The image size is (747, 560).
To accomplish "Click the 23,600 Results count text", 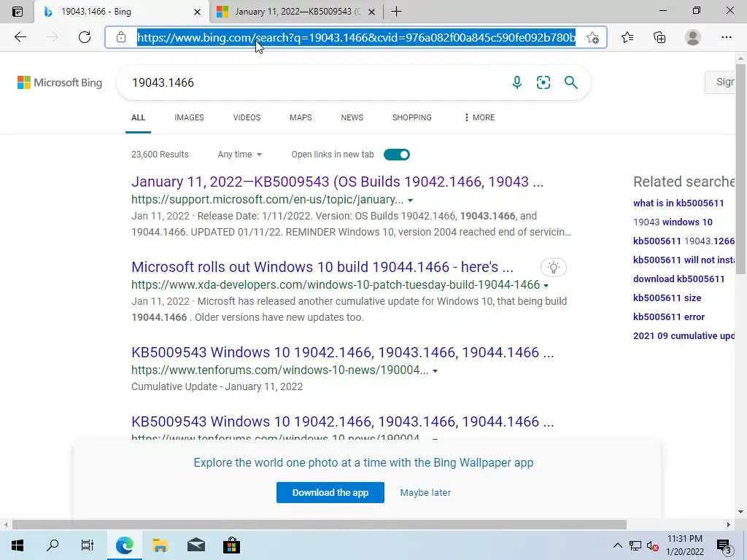I will (x=160, y=155).
